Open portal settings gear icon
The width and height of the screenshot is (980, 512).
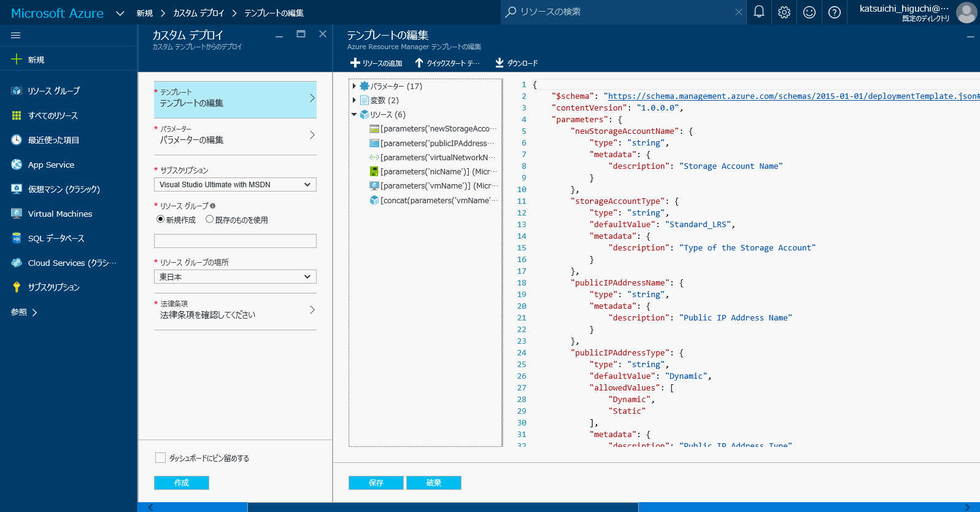click(x=784, y=12)
